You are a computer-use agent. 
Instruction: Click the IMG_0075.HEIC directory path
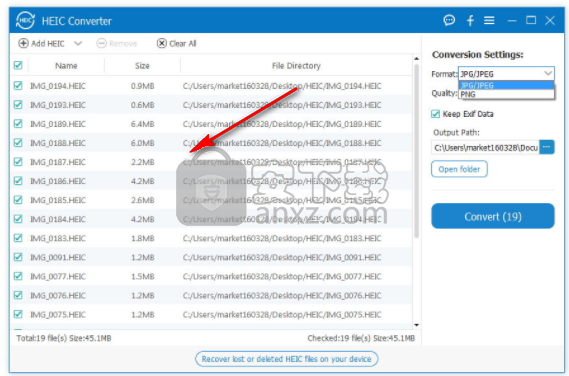(x=282, y=315)
